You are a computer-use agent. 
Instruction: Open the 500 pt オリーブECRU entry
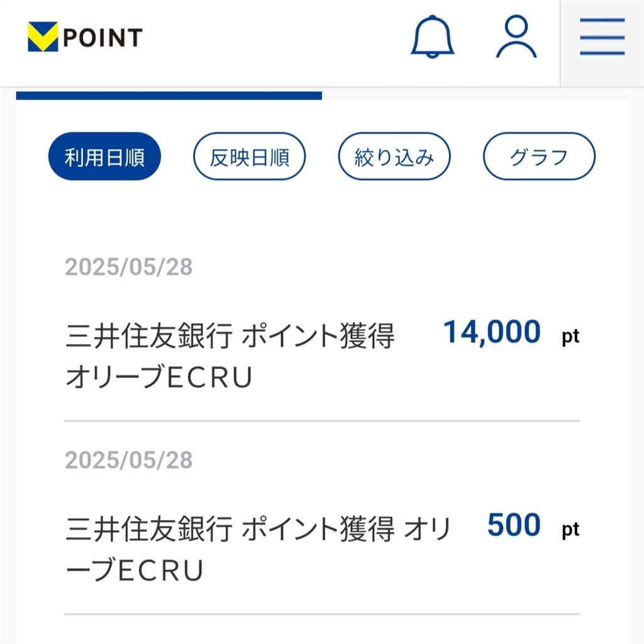258,548
